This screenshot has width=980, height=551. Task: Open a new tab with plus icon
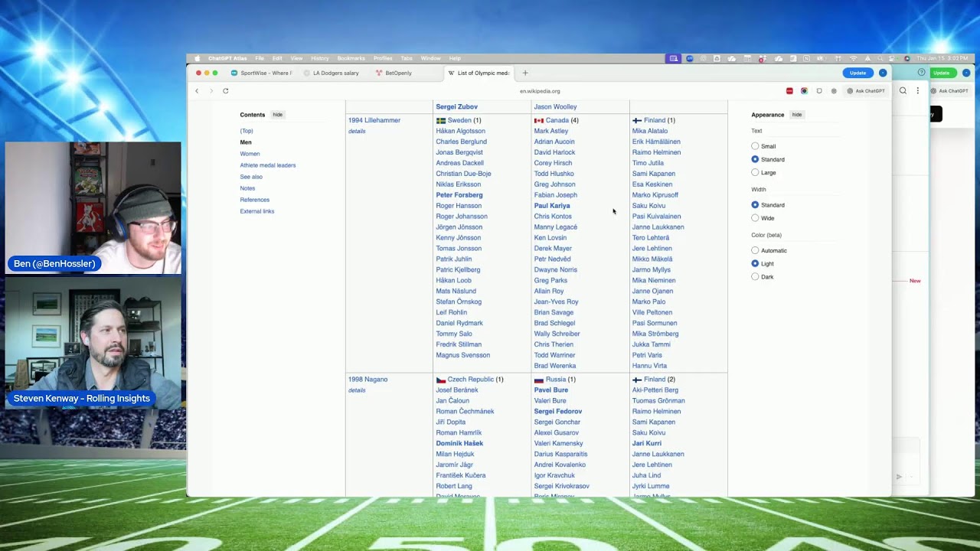(525, 73)
